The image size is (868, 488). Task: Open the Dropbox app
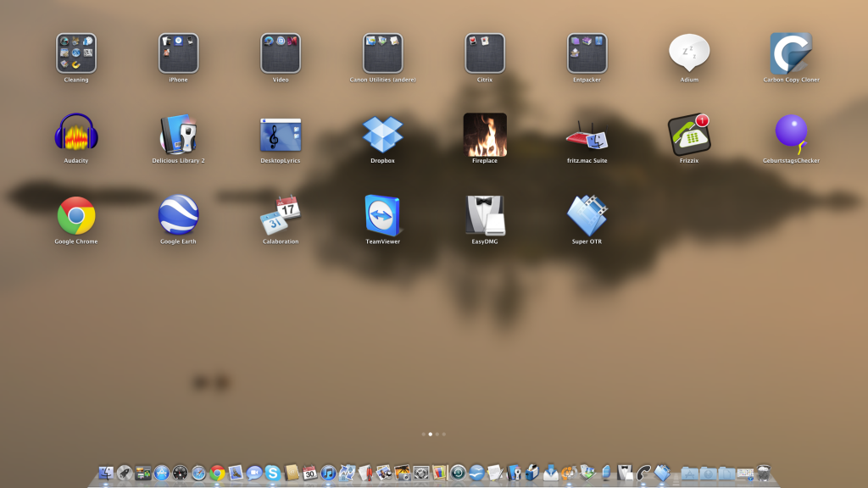click(x=382, y=134)
